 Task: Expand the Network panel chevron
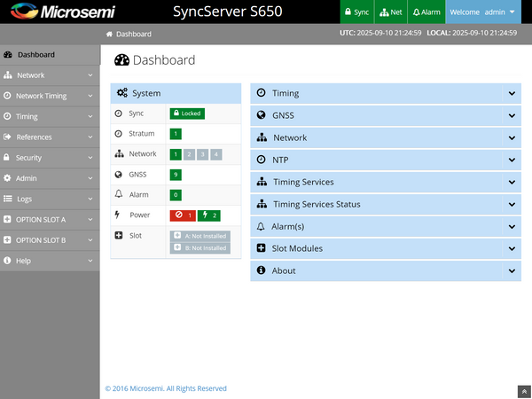[512, 137]
